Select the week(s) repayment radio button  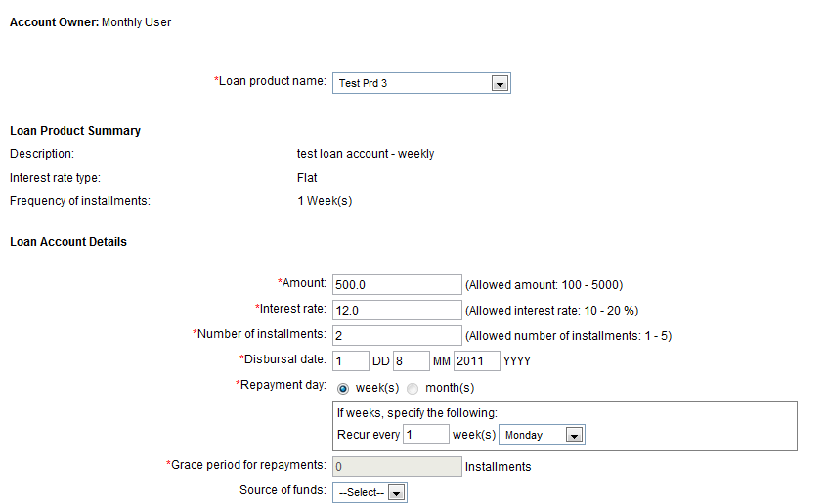(343, 388)
